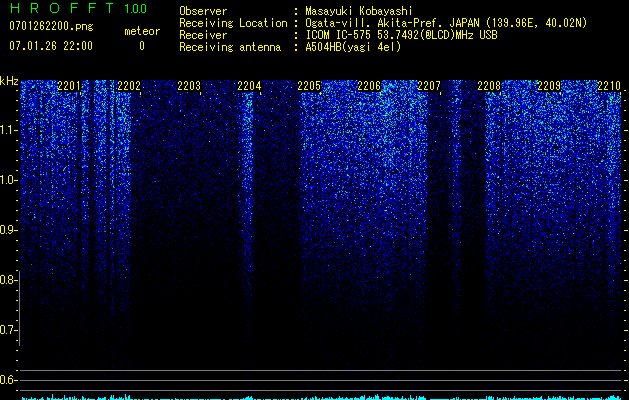Click the Receiver label
Image resolution: width=629 pixels, height=400 pixels.
click(203, 35)
